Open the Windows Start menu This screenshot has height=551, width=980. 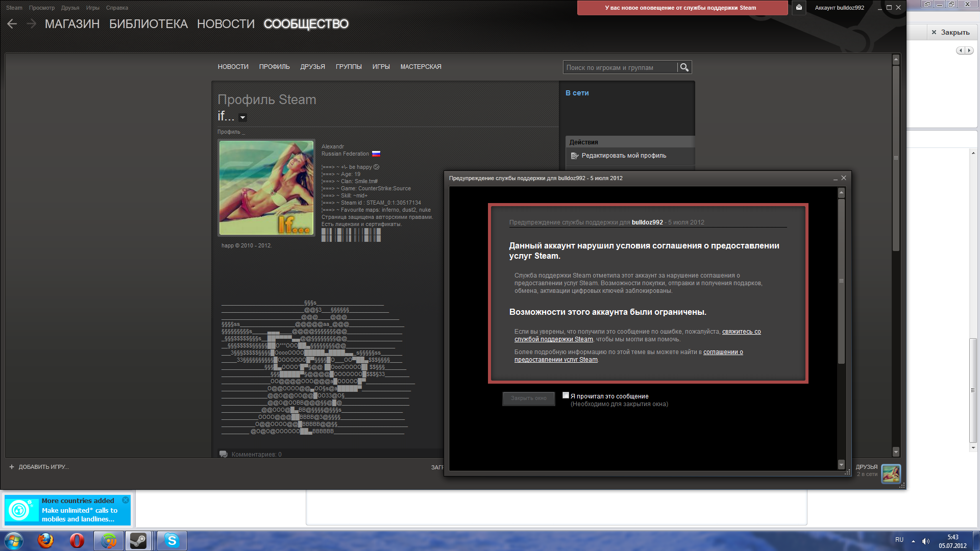pos(14,540)
